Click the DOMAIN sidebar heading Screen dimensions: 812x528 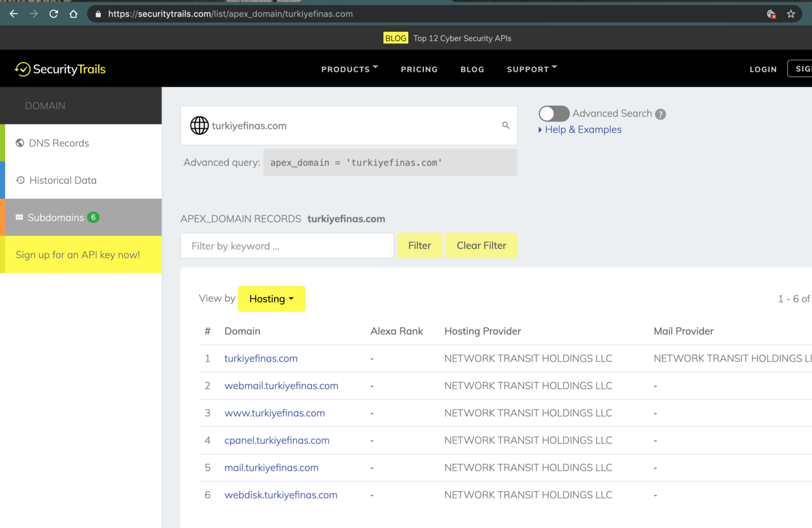[x=45, y=105]
